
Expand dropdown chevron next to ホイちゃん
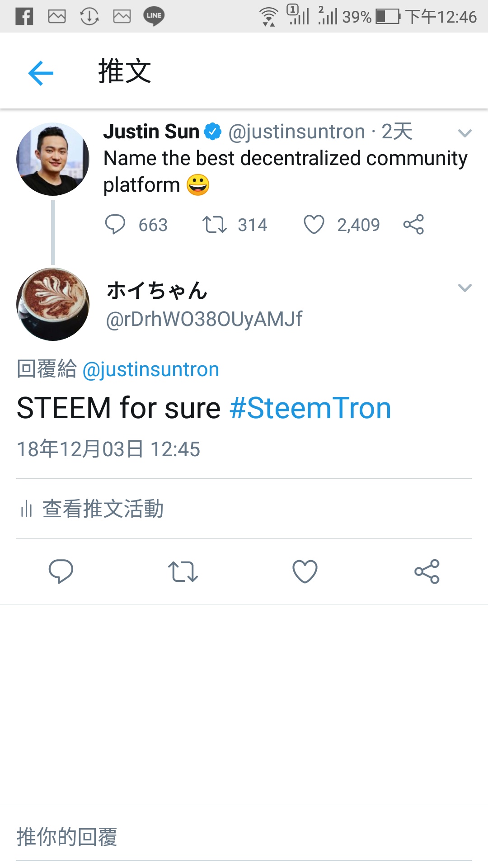coord(465,288)
